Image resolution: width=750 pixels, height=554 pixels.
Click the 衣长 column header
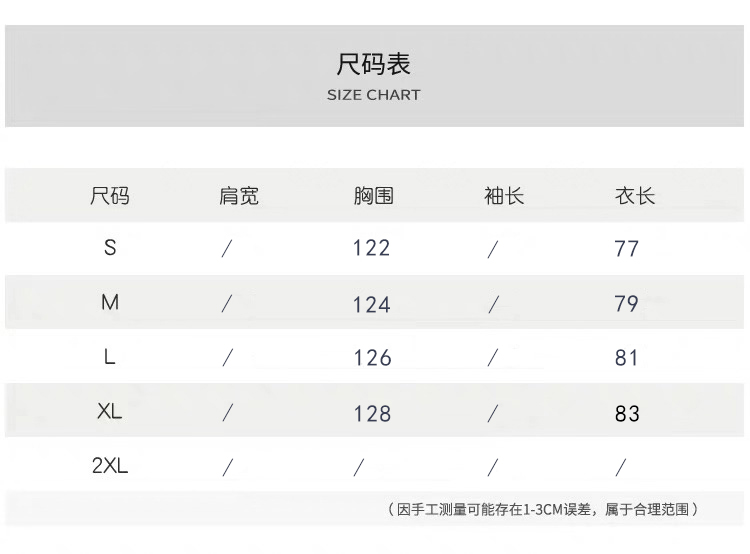(x=634, y=196)
